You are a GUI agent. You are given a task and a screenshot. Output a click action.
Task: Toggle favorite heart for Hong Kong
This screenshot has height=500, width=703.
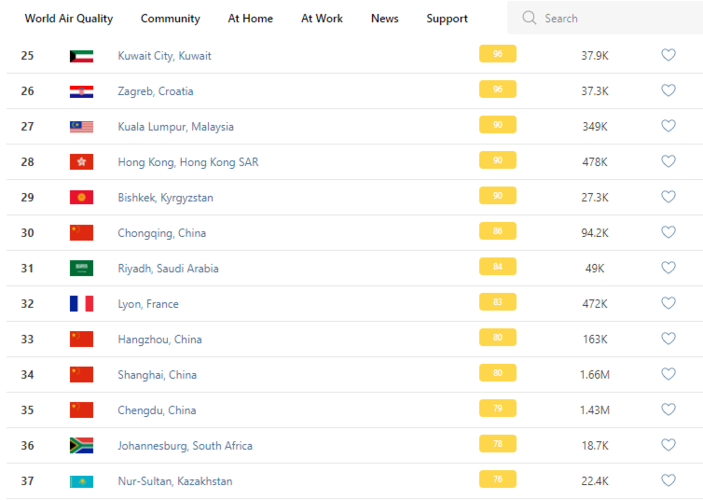pyautogui.click(x=668, y=162)
